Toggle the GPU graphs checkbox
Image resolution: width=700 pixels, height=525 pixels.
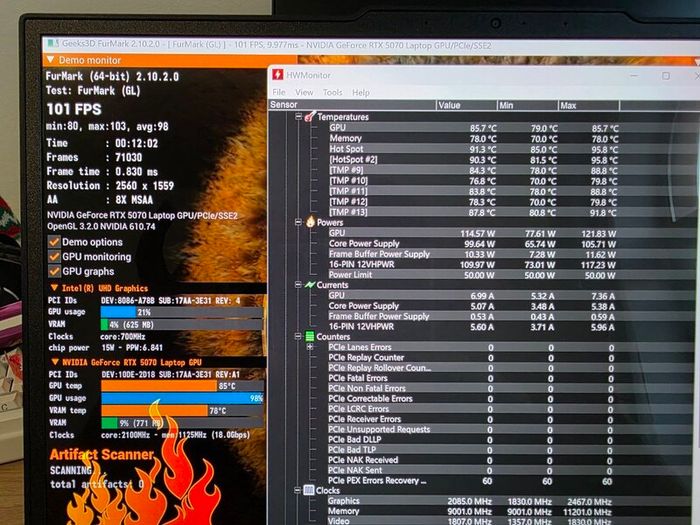[54, 271]
